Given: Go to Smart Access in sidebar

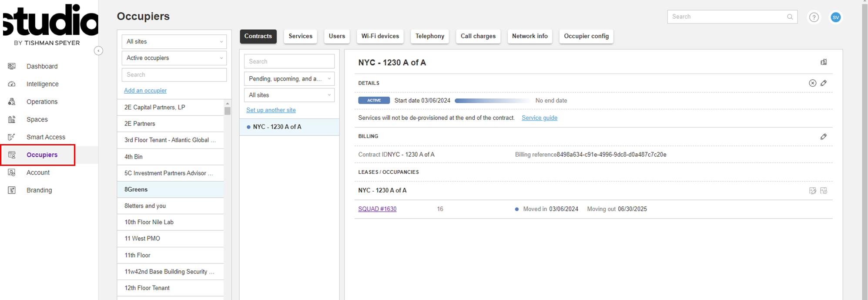Looking at the screenshot, I should [46, 137].
